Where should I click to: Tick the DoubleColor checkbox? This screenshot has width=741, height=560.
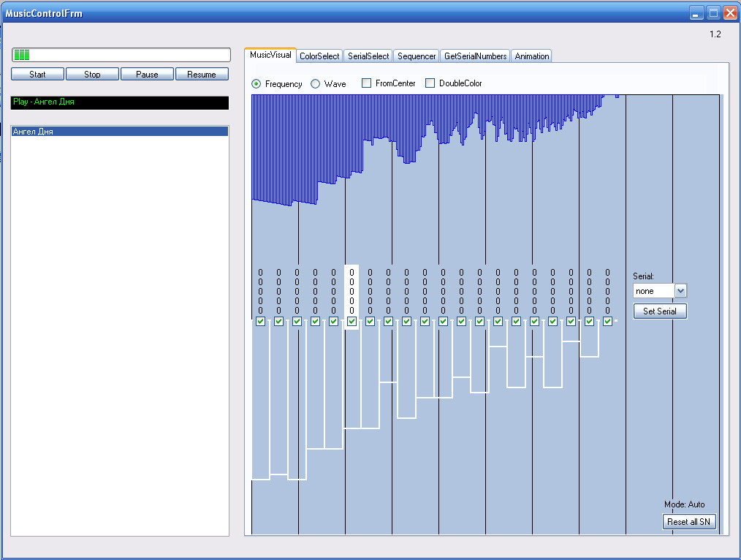[x=430, y=83]
